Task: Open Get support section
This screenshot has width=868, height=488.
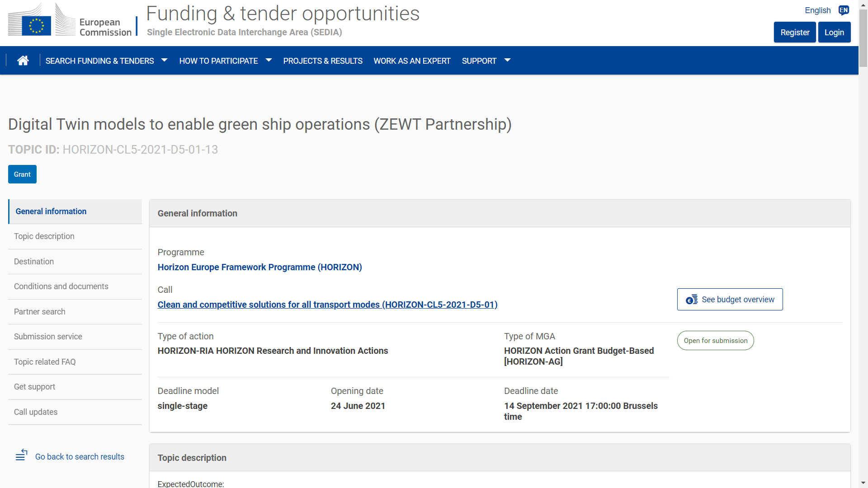Action: click(75, 387)
